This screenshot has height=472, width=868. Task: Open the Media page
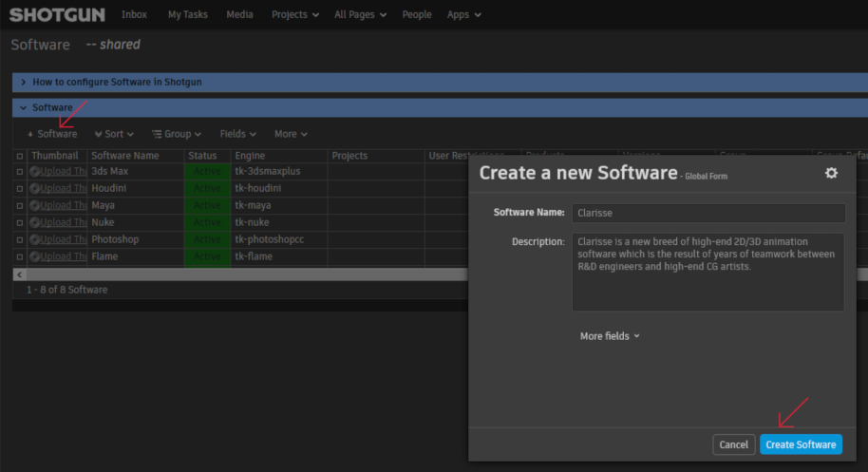coord(239,15)
